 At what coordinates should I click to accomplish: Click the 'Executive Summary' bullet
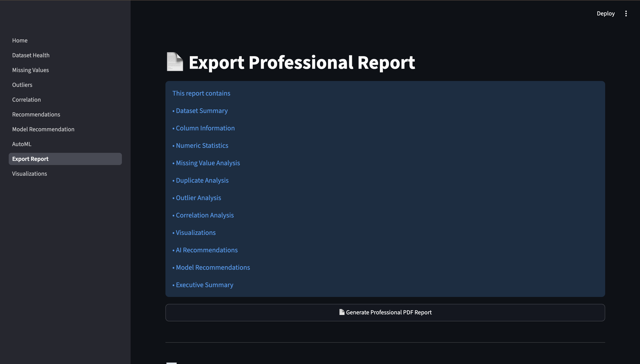pyautogui.click(x=203, y=285)
